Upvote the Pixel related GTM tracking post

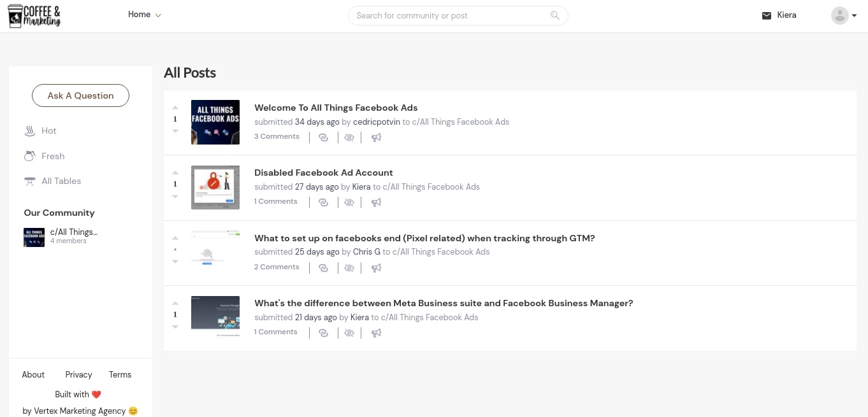[175, 238]
